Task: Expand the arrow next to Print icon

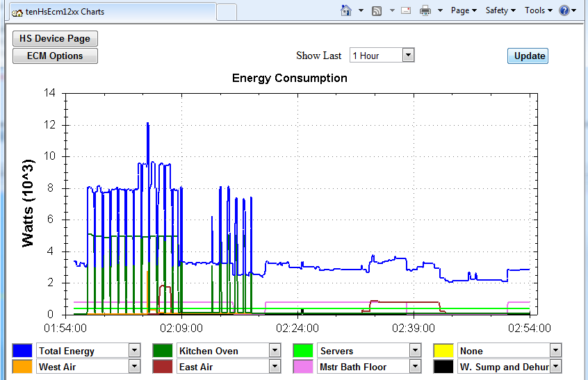Action: coord(440,10)
